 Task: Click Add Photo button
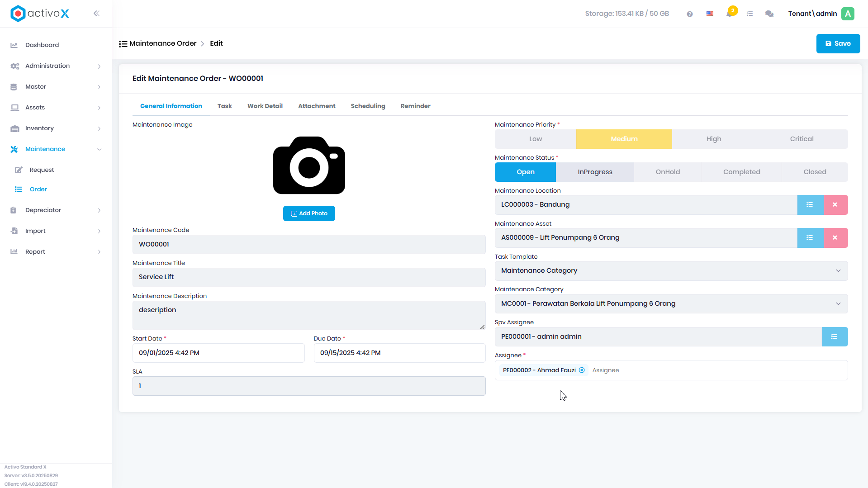[x=309, y=214]
